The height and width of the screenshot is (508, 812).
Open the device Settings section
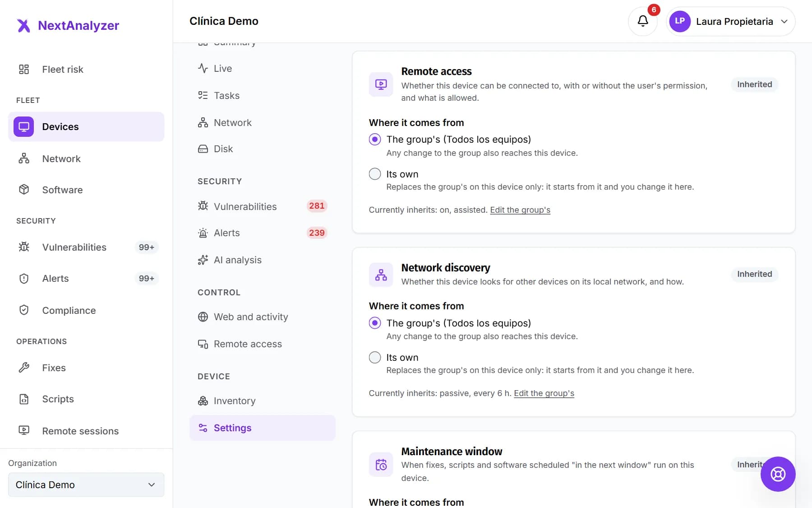point(263,428)
